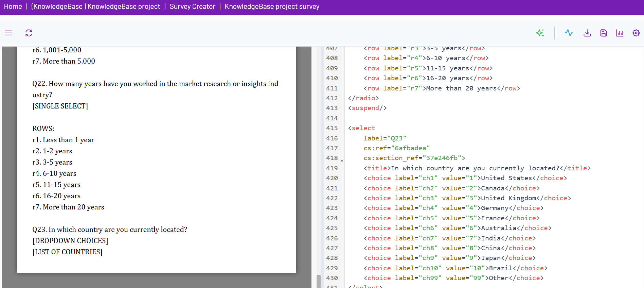The image size is (644, 288).
Task: Open the bar chart icon
Action: pyautogui.click(x=620, y=33)
